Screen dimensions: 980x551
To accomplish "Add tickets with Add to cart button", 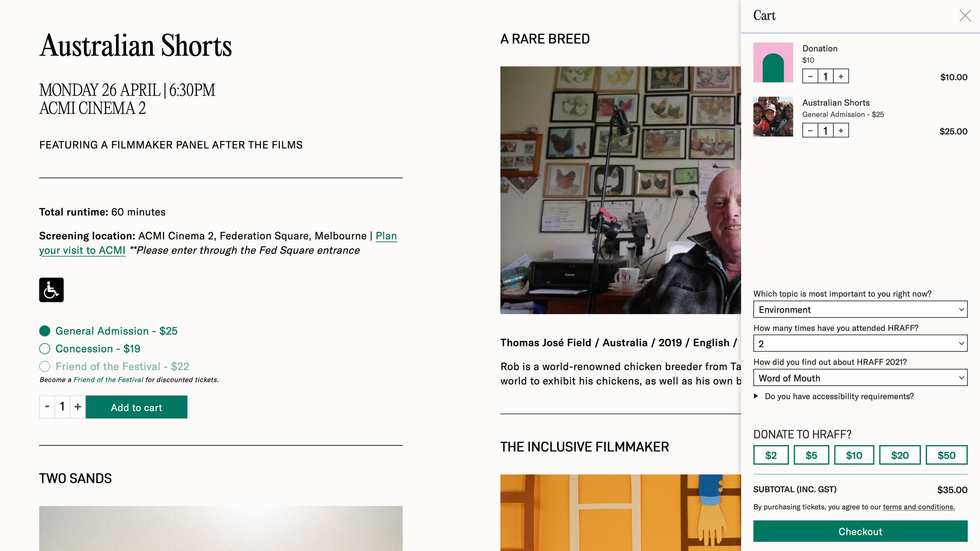I will (137, 407).
